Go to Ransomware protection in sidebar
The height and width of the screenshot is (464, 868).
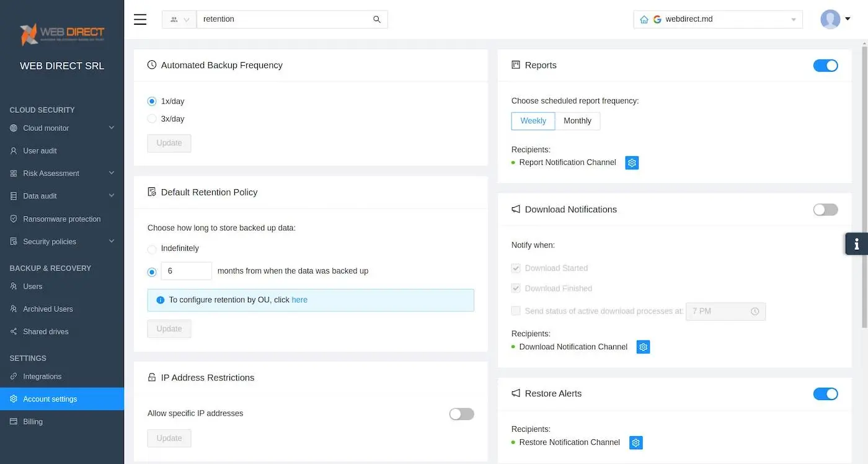click(x=62, y=219)
